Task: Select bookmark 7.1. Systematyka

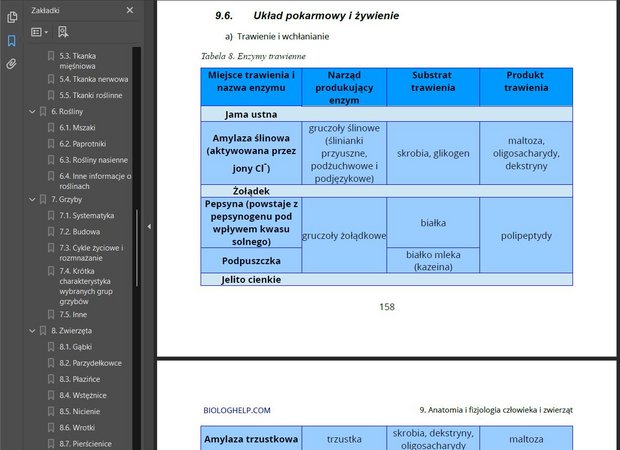Action: [87, 216]
